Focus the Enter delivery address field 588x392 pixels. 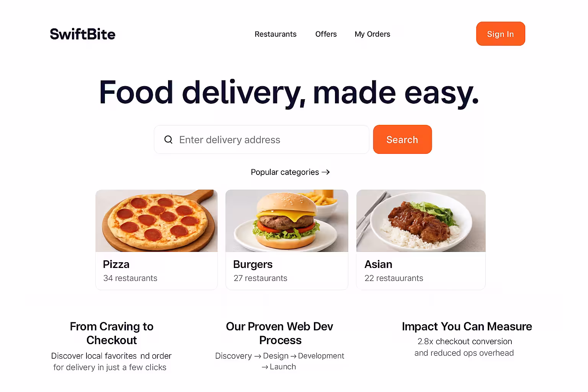click(x=261, y=139)
